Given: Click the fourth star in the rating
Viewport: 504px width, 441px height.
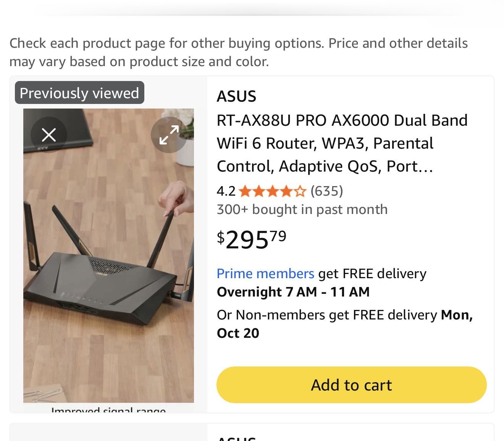Looking at the screenshot, I should 286,191.
